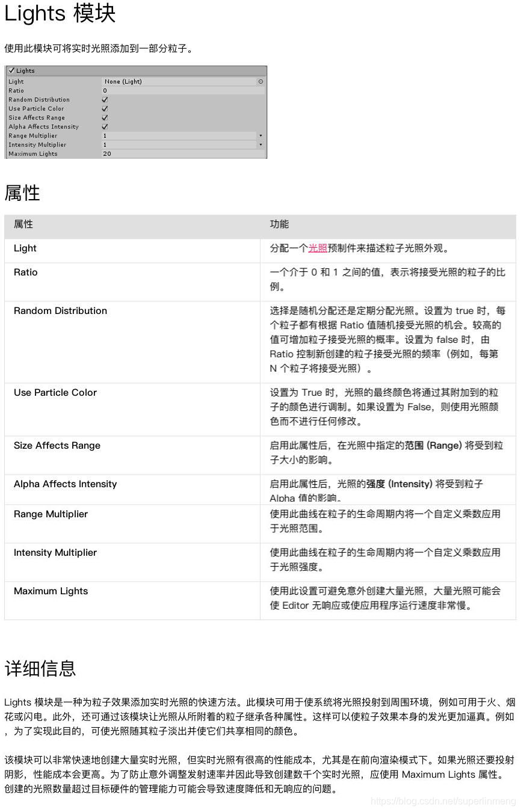Click Size Affects Range label in inspector
Screen dimensions: 521x812
[37, 118]
